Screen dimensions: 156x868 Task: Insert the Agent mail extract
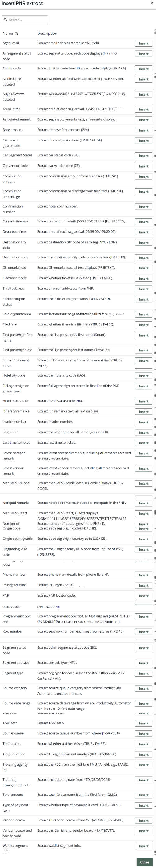(x=144, y=43)
